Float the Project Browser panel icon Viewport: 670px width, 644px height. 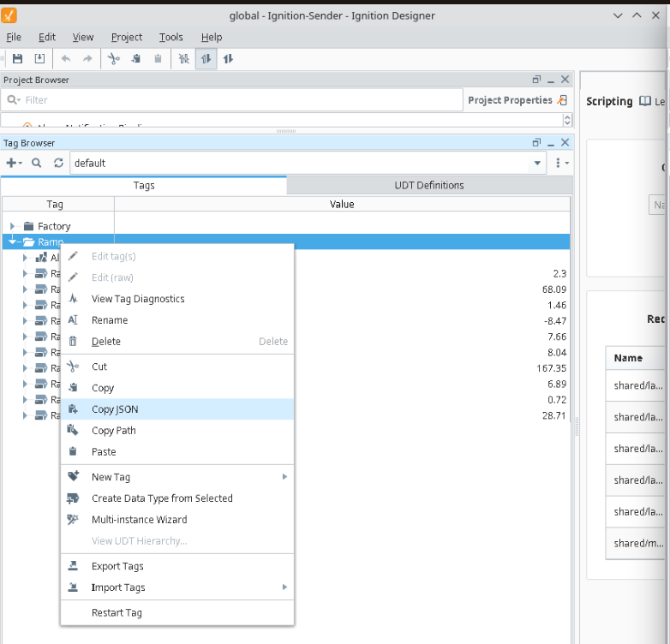pyautogui.click(x=536, y=80)
